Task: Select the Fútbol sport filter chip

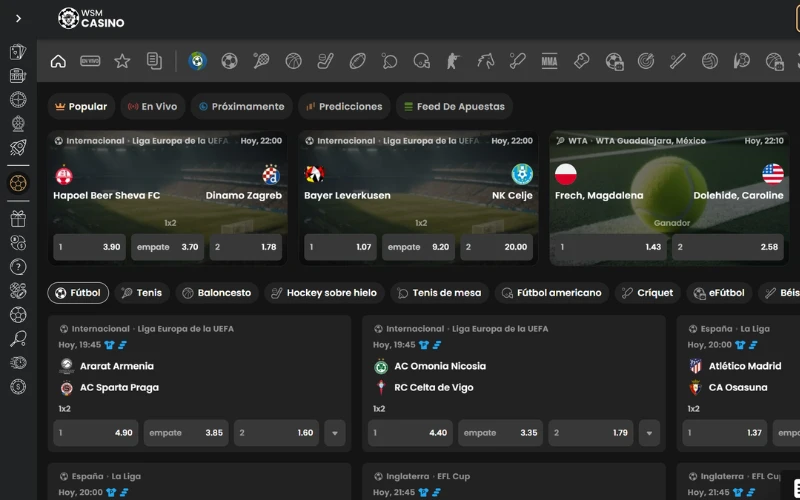Action: point(78,293)
